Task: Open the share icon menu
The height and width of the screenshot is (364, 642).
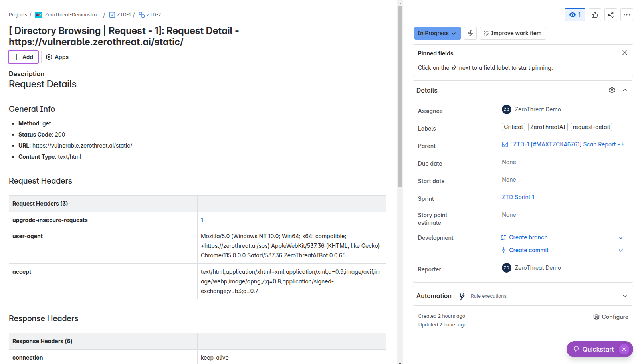Action: 611,15
